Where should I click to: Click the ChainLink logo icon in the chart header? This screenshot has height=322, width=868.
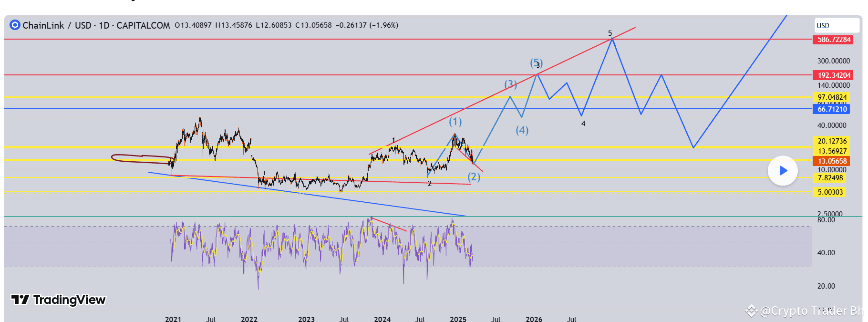pos(15,25)
